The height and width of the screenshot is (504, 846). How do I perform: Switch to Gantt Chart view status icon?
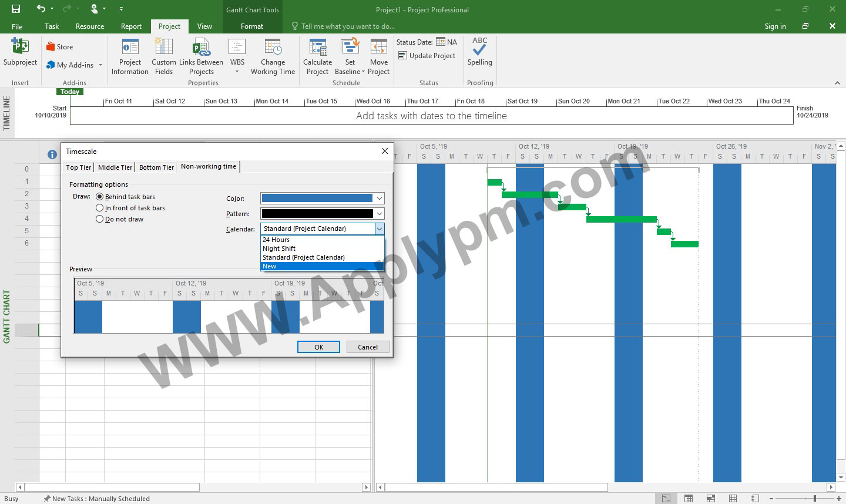(666, 499)
